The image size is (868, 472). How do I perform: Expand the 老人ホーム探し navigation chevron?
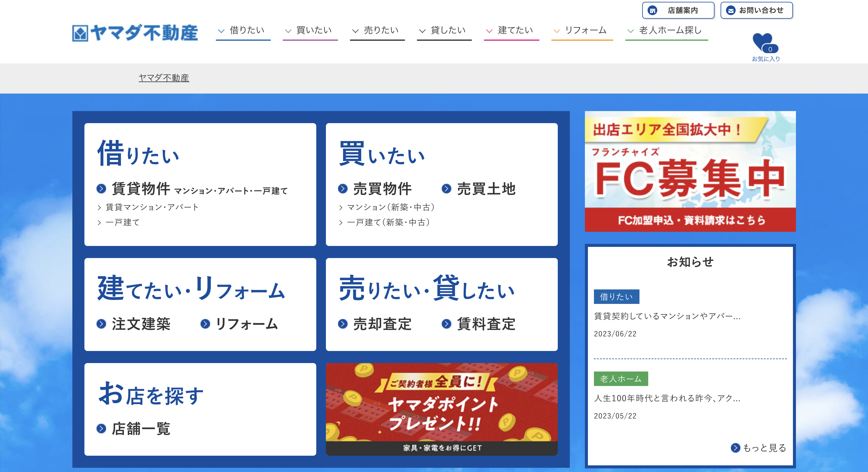(x=630, y=31)
